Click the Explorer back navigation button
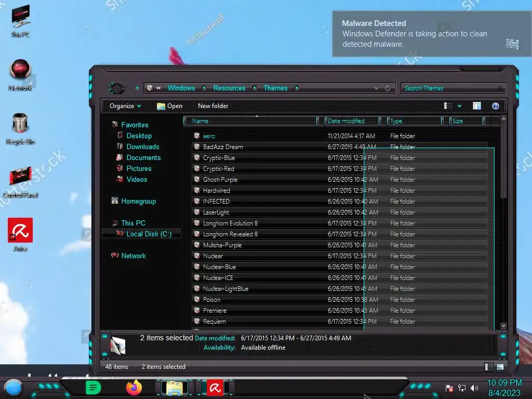 click(117, 88)
